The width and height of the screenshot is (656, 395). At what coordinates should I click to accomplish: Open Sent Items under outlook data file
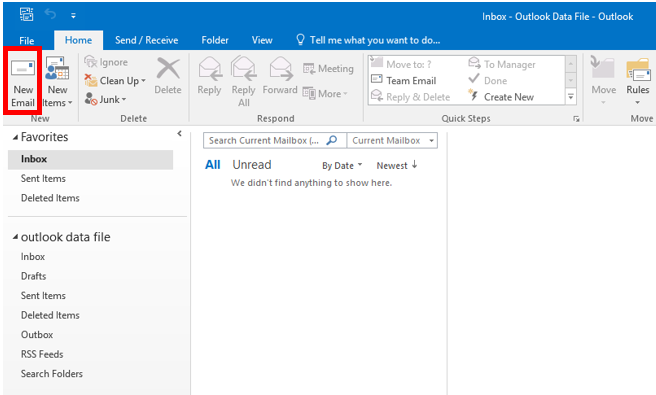click(x=43, y=296)
